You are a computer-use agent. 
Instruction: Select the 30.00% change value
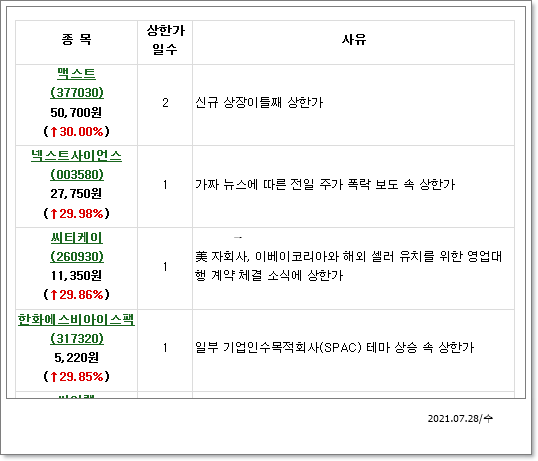point(82,131)
